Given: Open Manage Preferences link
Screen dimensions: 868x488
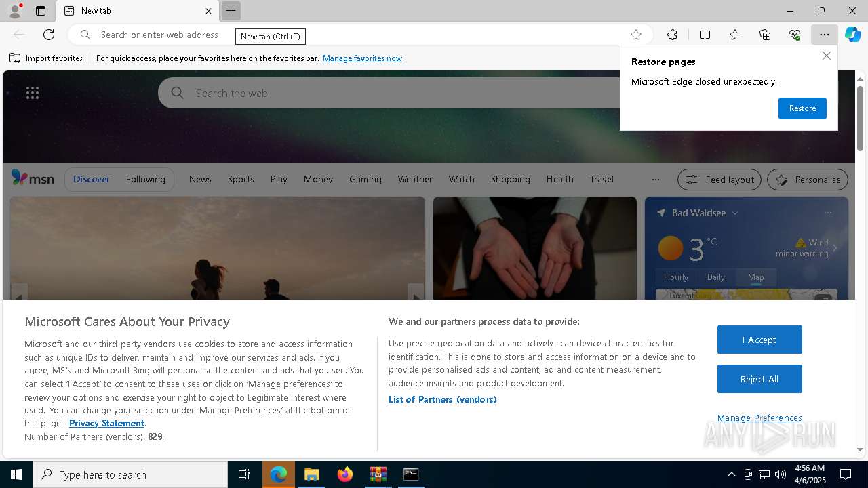Looking at the screenshot, I should tap(759, 418).
